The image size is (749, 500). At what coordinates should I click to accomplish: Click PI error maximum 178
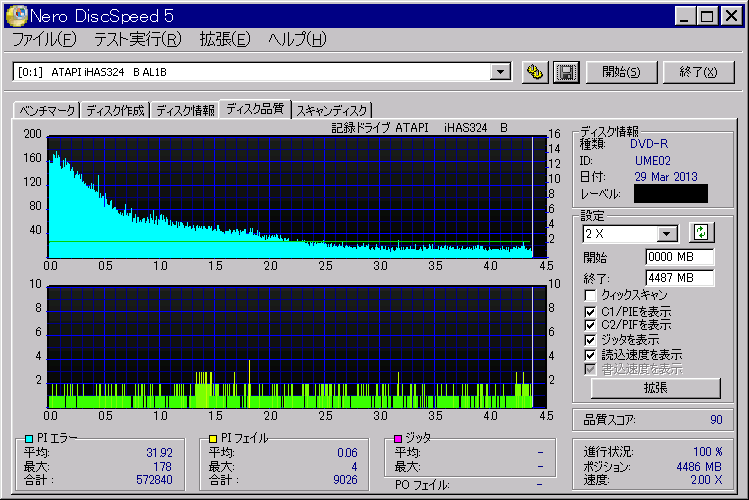point(162,467)
